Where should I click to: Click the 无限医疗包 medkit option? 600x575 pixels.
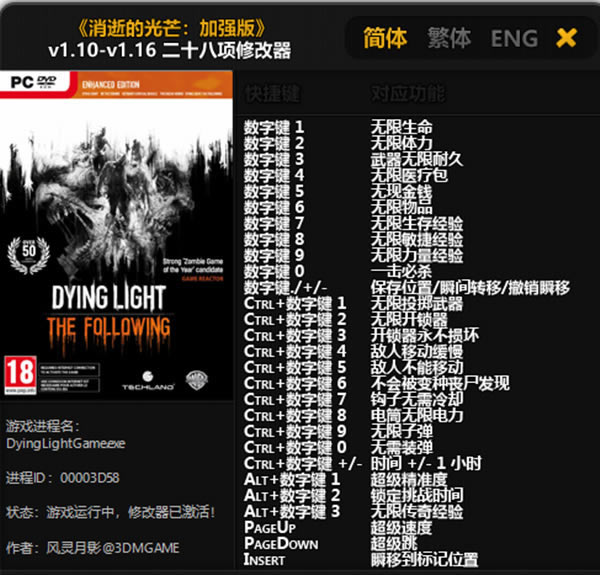tap(409, 175)
